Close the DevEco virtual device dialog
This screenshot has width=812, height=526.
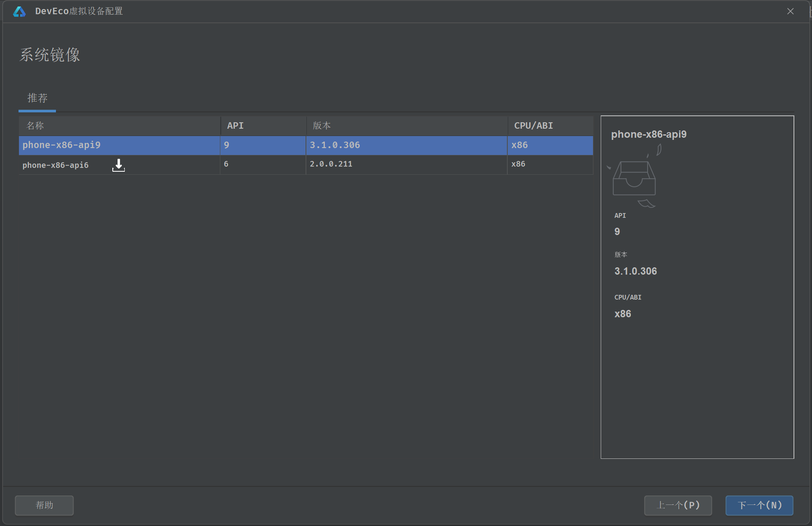[x=790, y=11]
